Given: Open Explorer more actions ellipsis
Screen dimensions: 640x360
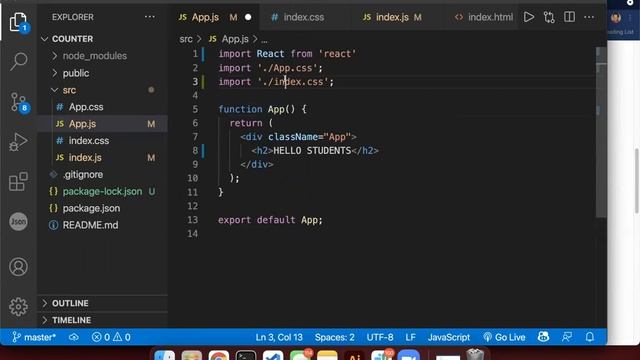Looking at the screenshot, I should click(150, 17).
